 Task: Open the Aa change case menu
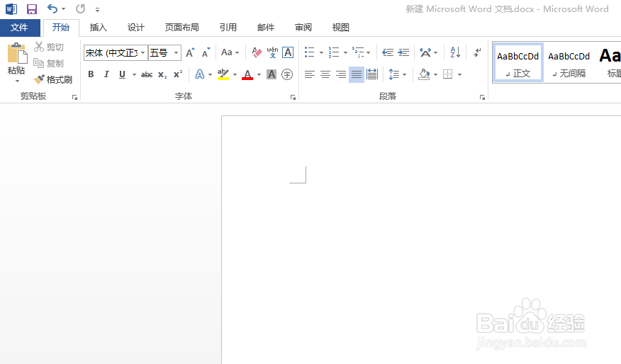tap(230, 52)
